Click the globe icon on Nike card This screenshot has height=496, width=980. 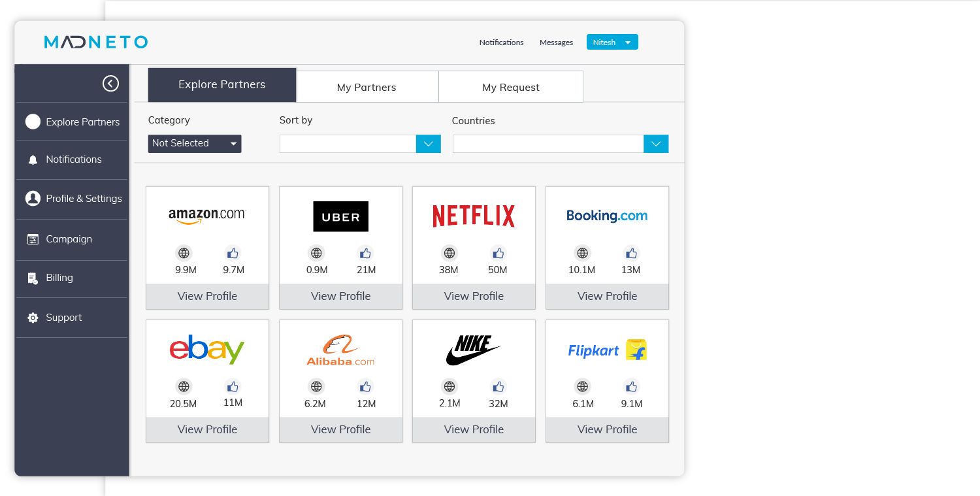(x=449, y=386)
